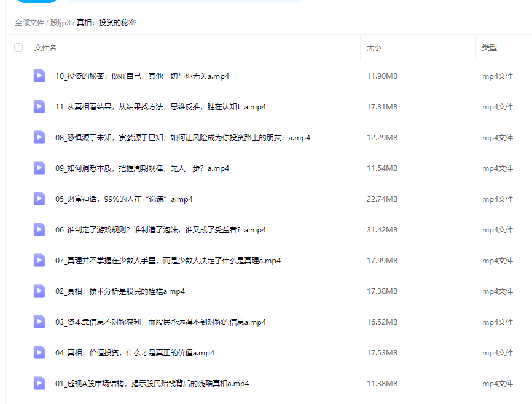Open the play icon beside 06_谁制定了游戏规则
Screen dimensions: 532x404
click(39, 229)
